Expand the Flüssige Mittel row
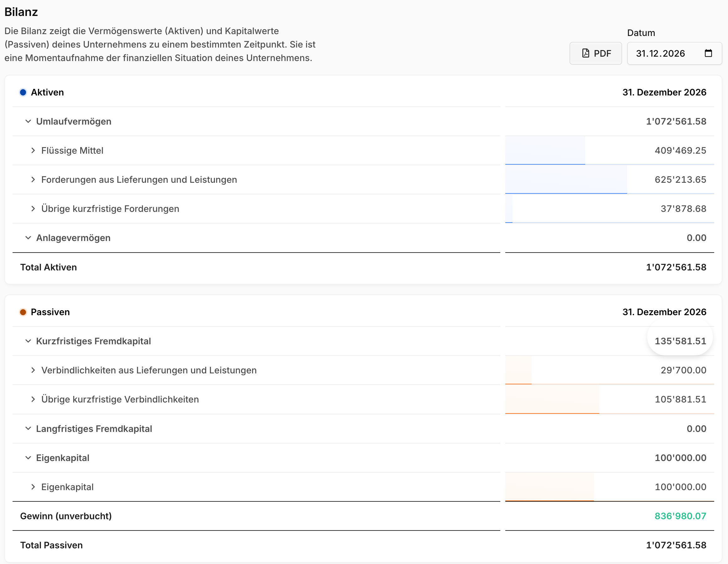This screenshot has width=728, height=564. pos(33,151)
